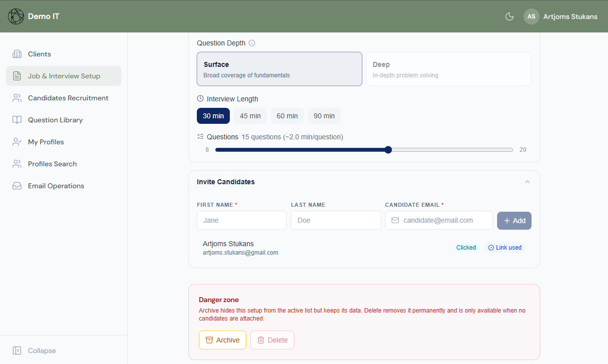Click the Delete button in Danger zone
This screenshot has width=608, height=364.
[272, 340]
